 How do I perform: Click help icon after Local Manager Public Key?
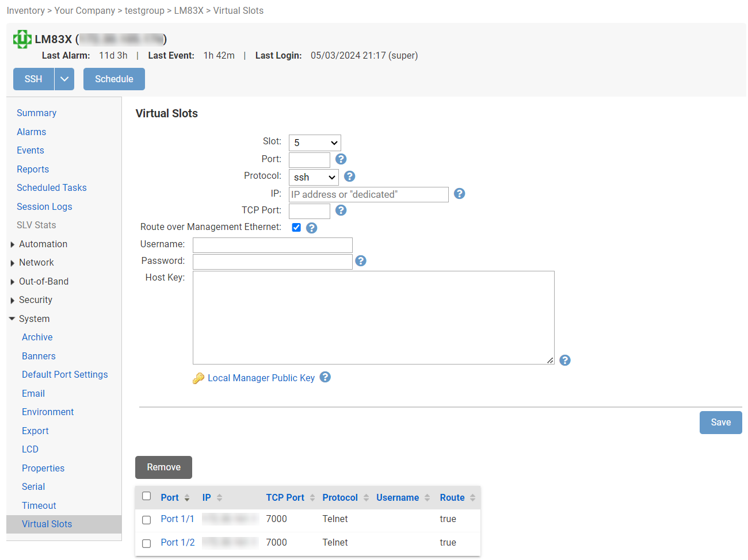pos(325,377)
